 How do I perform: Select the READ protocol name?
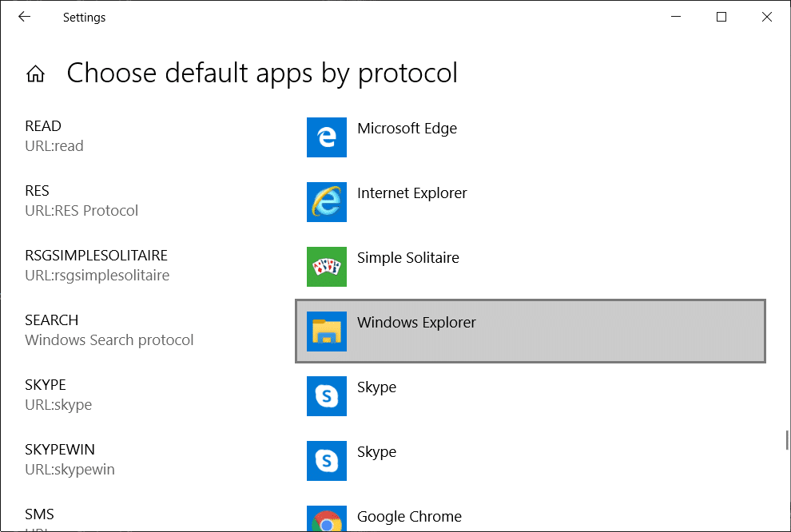tap(43, 126)
